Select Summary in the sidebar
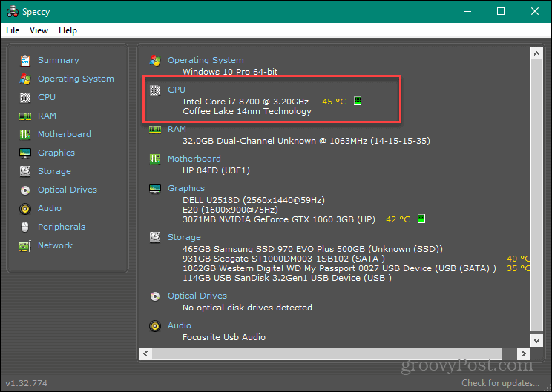The width and height of the screenshot is (552, 392). (59, 60)
